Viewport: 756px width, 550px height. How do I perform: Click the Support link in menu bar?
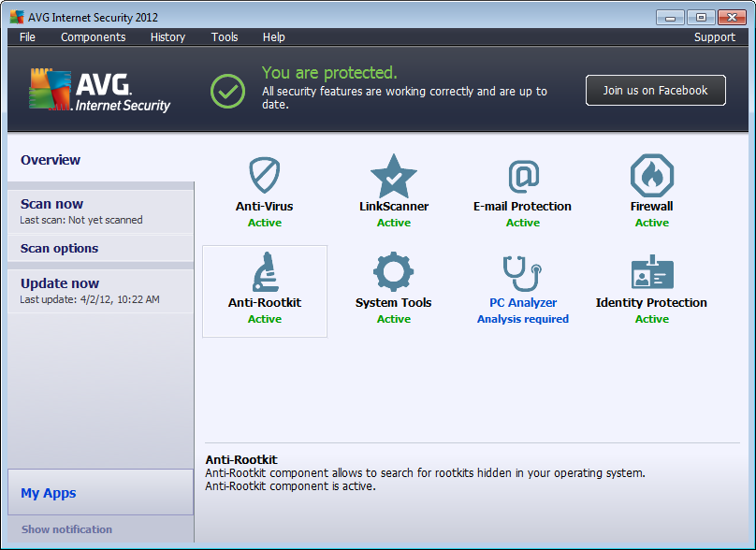[714, 37]
